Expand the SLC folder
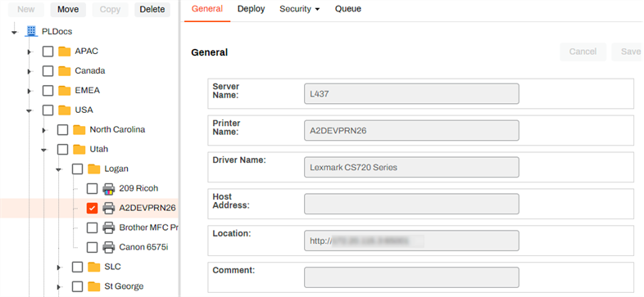The width and height of the screenshot is (644, 297). pyautogui.click(x=59, y=267)
